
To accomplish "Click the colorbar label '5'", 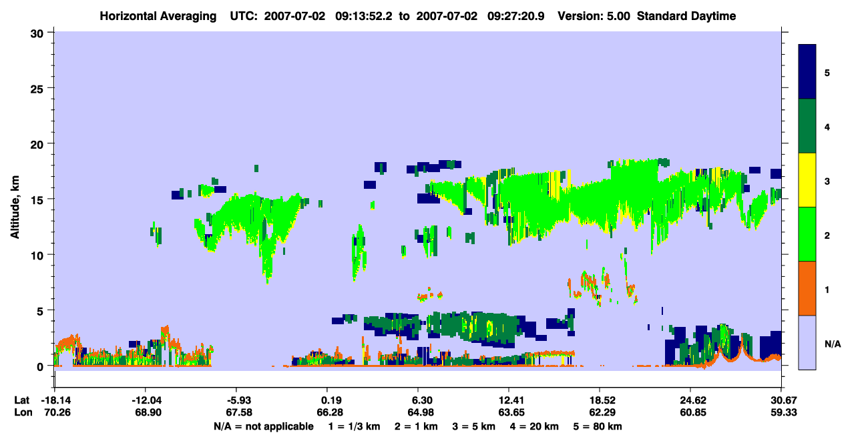I will [827, 72].
